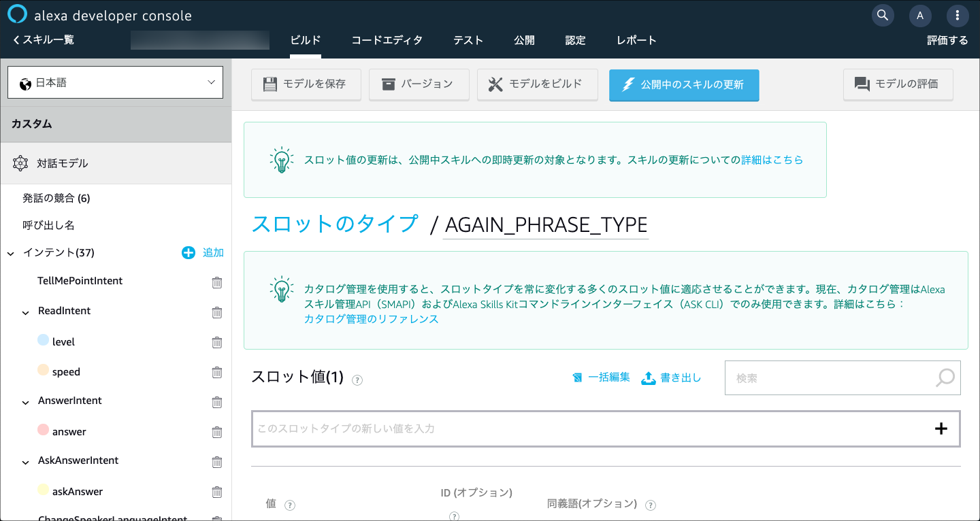Open the コードエディタ tab
The height and width of the screenshot is (521, 980).
[386, 40]
